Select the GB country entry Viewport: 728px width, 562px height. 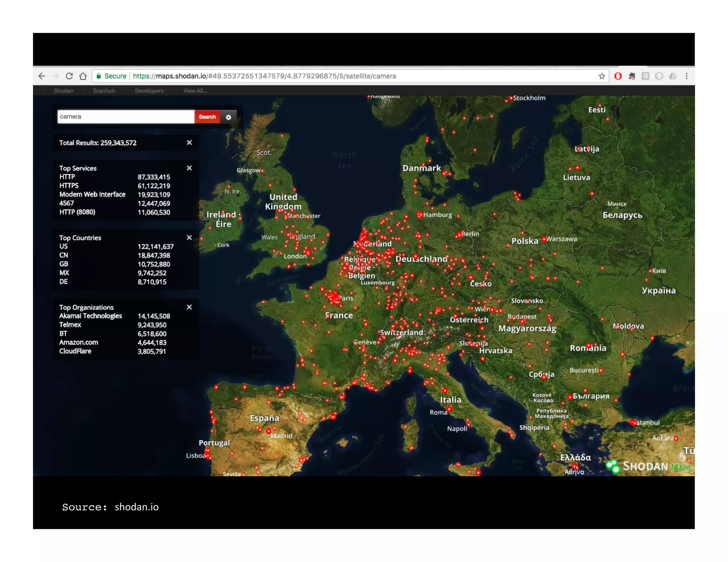114,264
